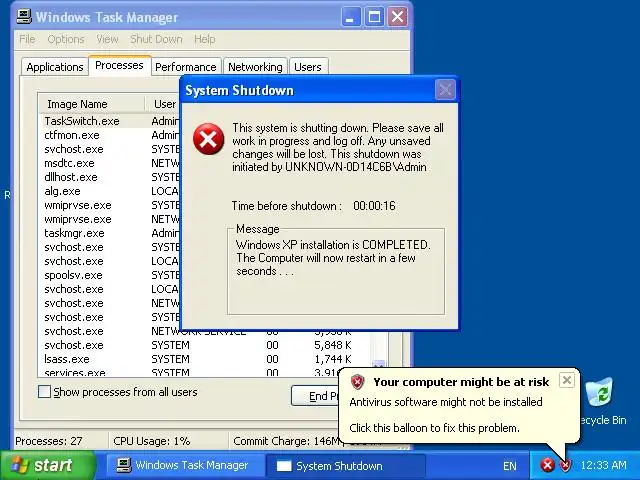This screenshot has height=480, width=640.
Task: Click the 'Your computer might be at risk' heading
Action: click(461, 382)
